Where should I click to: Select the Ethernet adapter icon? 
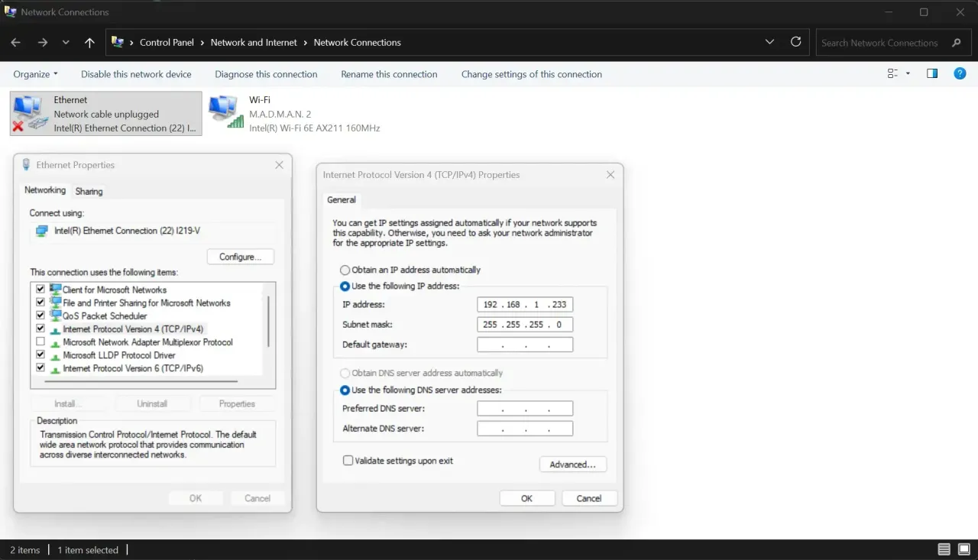point(29,114)
